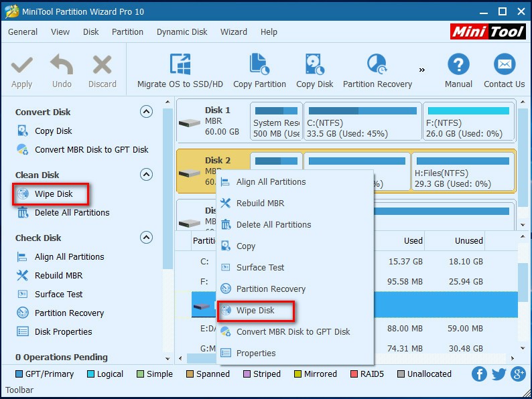Viewport: 532px width, 399px height.
Task: Choose Align All Partitions in the context menu
Action: pyautogui.click(x=295, y=182)
